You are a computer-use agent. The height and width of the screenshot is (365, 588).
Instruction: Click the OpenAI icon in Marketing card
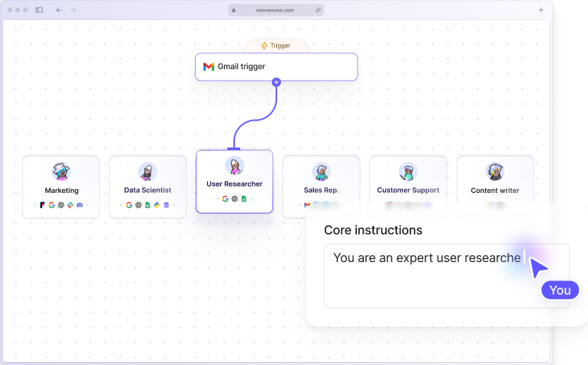(61, 205)
